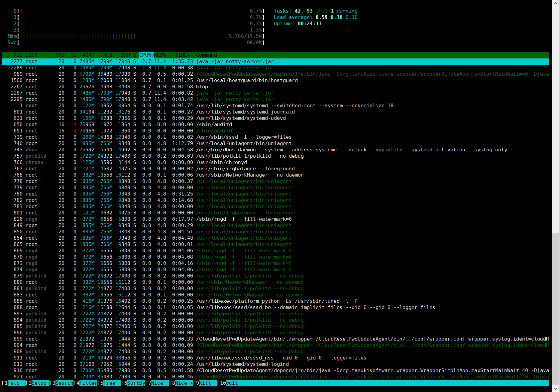
Task: Select the systemd process row PID 1
Action: tap(275, 106)
